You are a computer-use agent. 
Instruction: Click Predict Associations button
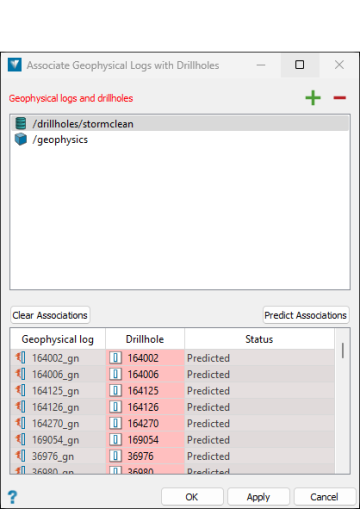306,315
